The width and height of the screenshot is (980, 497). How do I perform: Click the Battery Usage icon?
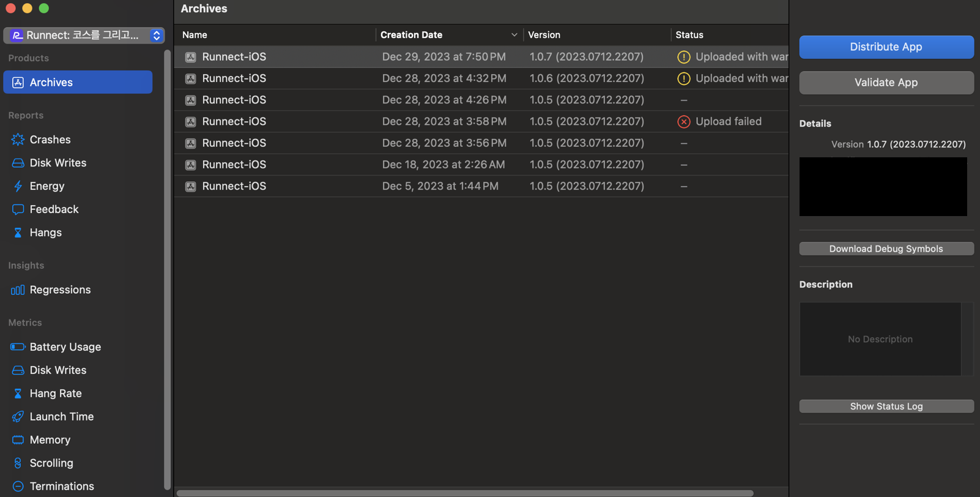(18, 347)
